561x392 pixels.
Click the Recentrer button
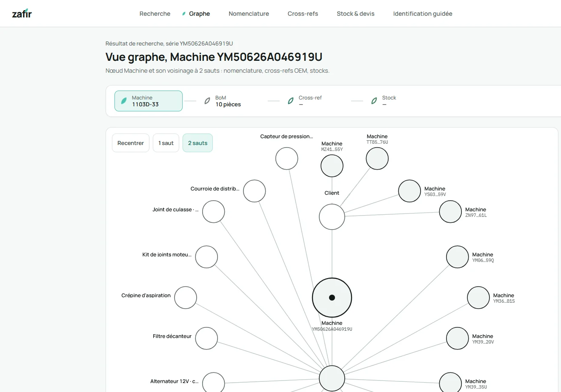tap(131, 143)
